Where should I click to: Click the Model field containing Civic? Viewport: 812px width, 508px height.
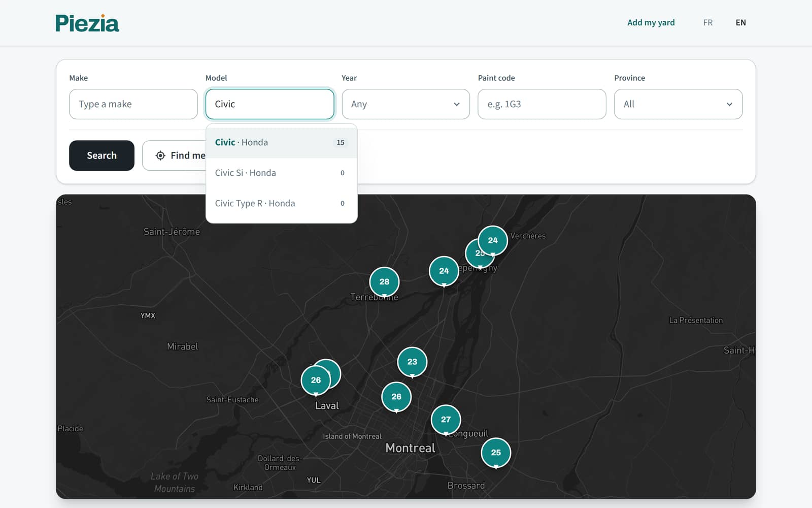(x=269, y=104)
